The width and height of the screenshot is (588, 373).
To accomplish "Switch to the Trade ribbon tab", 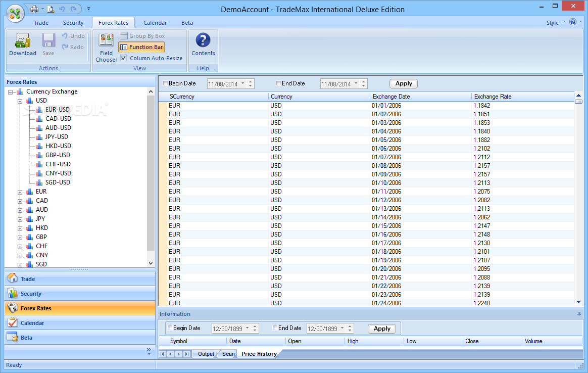I will point(41,23).
